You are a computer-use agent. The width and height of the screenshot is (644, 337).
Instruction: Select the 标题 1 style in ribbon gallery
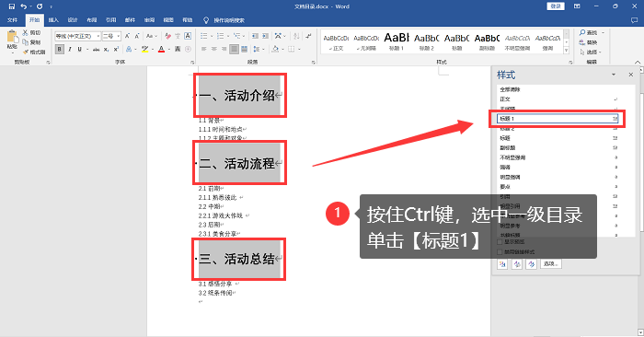tap(397, 41)
